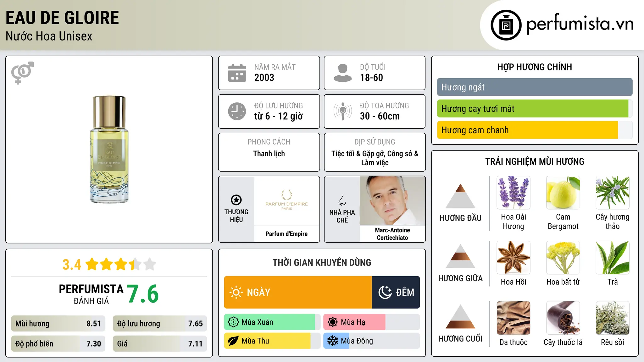This screenshot has width=644, height=362.
Task: Click the HỢP HƯƠNG CHÍNH heading
Action: pyautogui.click(x=535, y=67)
